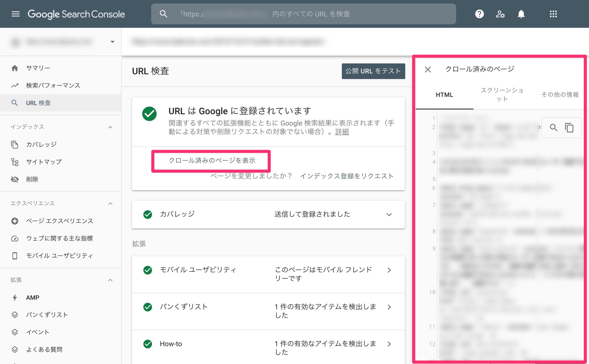
Task: Click the URL は Google に登録されています heading
Action: [x=240, y=111]
